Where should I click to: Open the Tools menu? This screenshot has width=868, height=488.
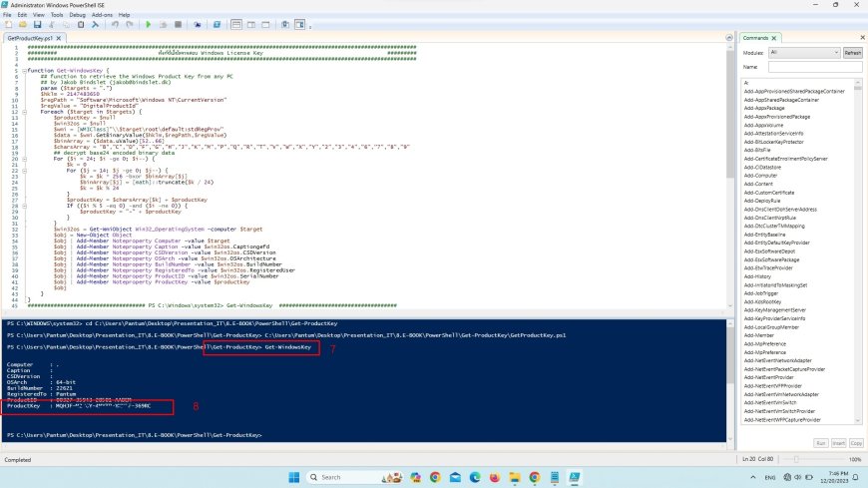point(57,15)
